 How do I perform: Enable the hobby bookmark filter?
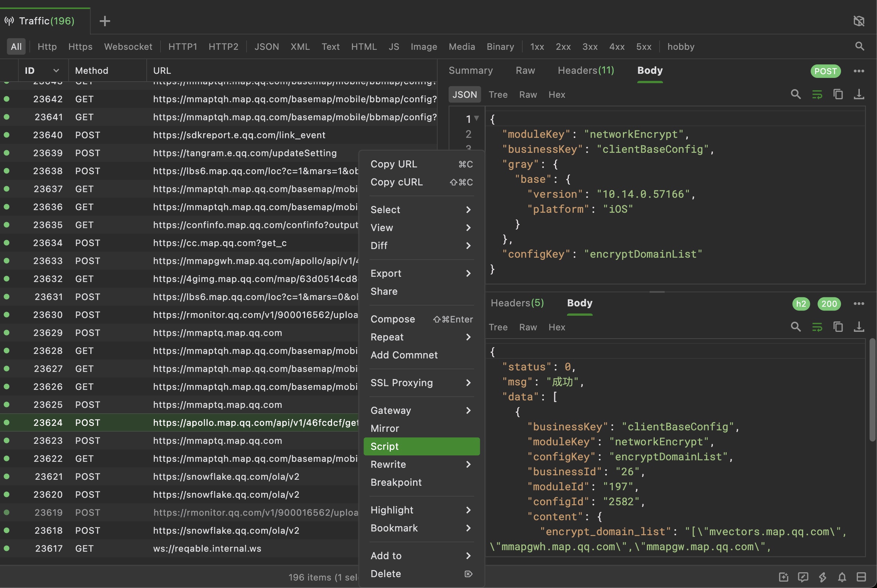[681, 46]
